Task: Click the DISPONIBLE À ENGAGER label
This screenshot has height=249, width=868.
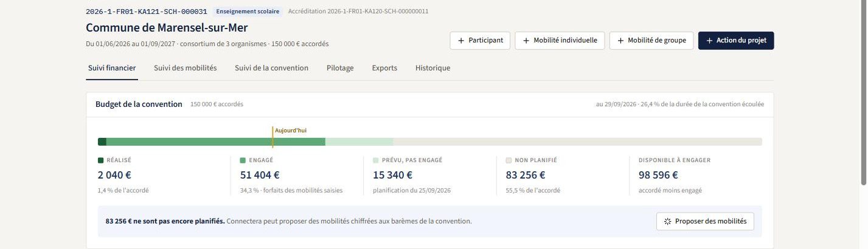Action: 675,160
